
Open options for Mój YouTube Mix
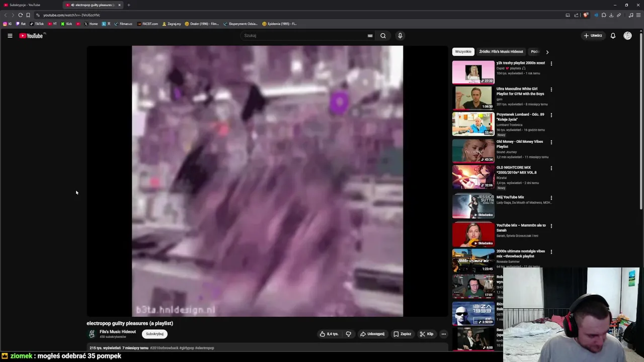pos(551,198)
